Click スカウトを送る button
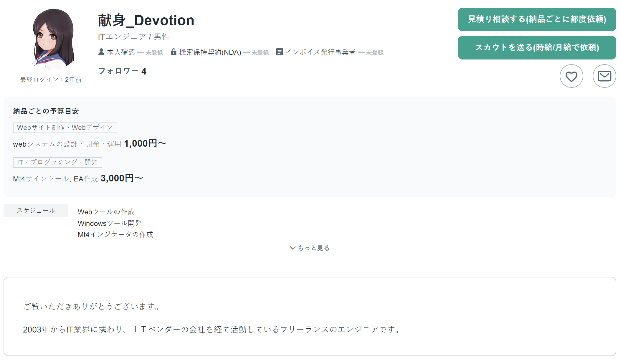 [x=536, y=47]
